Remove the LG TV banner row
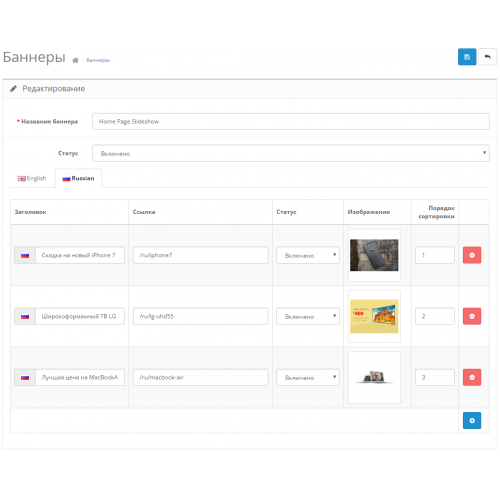Viewport: 500px width, 500px height. [472, 316]
